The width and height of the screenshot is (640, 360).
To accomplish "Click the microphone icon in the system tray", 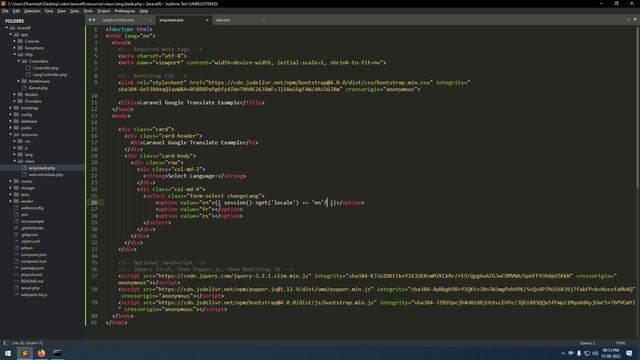I will [579, 353].
